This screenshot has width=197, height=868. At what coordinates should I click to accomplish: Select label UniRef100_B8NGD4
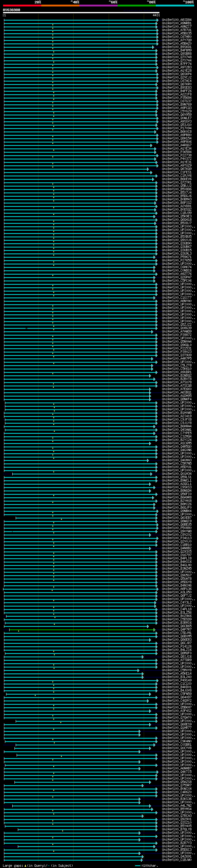coord(177,491)
